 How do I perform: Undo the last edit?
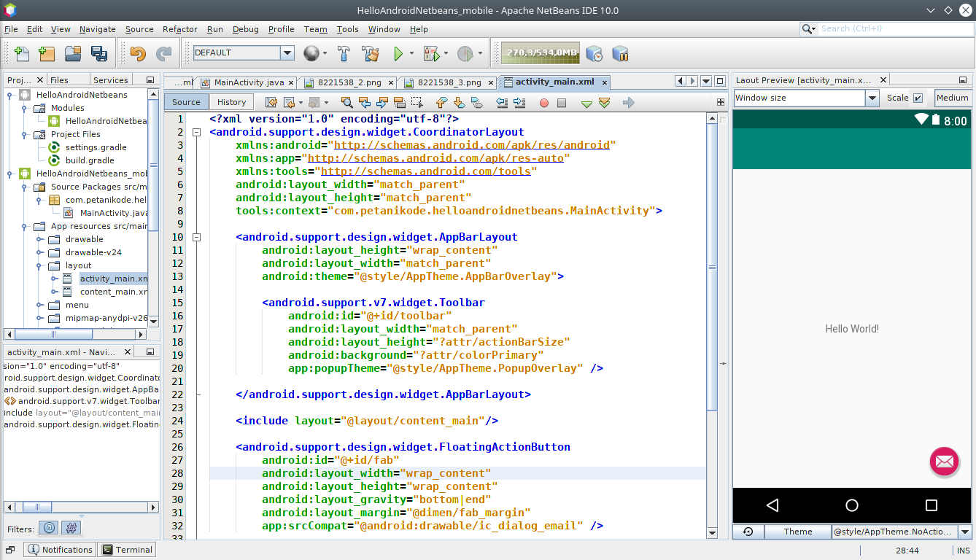click(137, 53)
